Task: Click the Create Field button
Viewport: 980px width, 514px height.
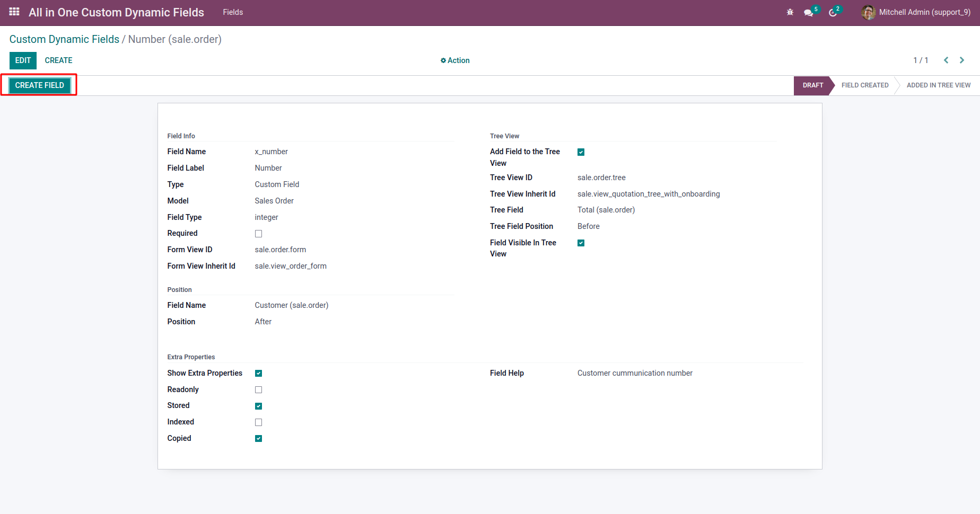Action: [x=39, y=85]
